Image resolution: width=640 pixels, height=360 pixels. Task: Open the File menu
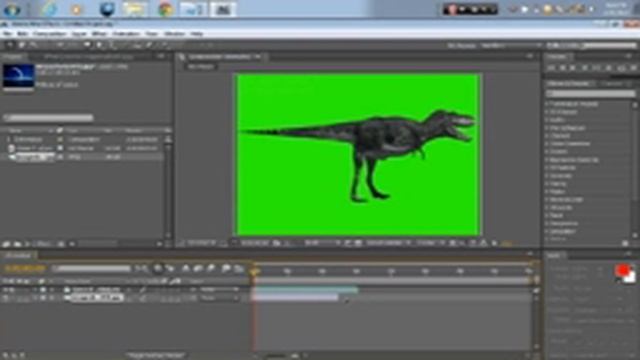7,34
